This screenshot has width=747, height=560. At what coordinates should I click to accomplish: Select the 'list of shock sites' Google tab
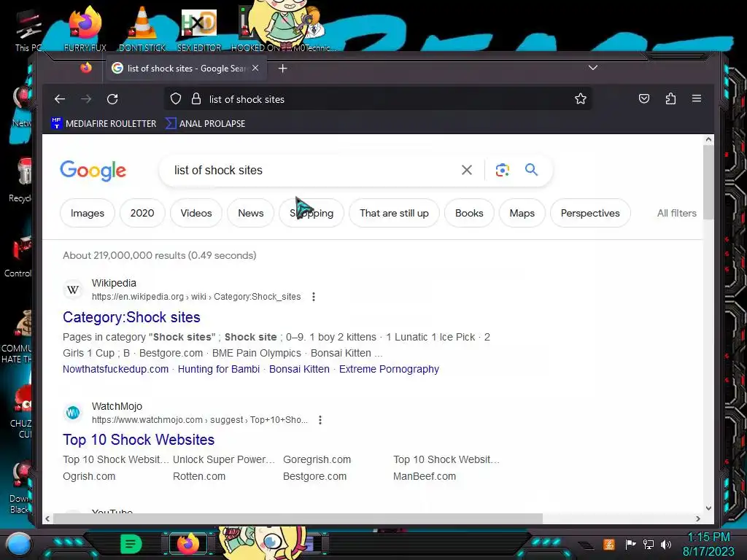click(185, 69)
